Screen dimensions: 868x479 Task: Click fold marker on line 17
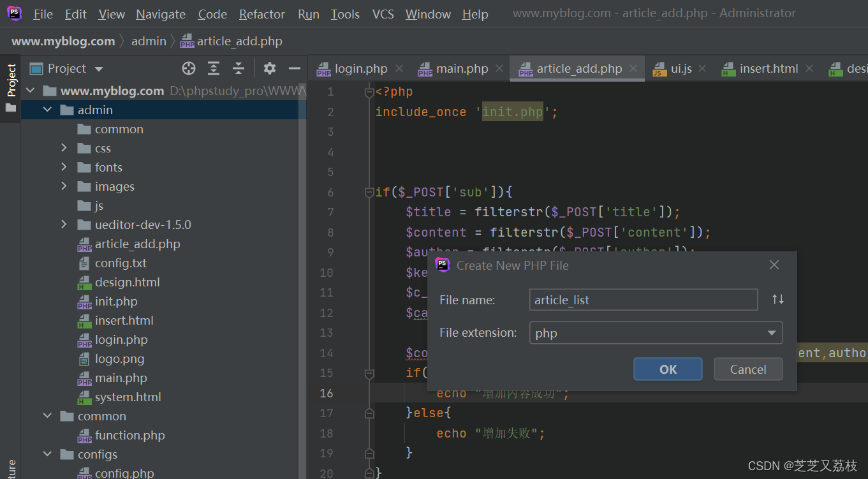(369, 413)
